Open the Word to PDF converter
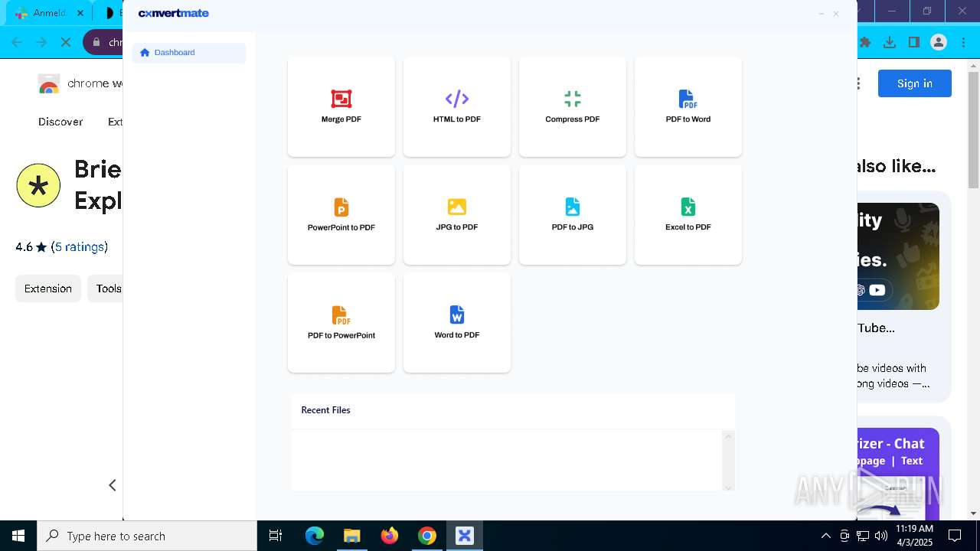Viewport: 980px width, 551px height. point(457,322)
